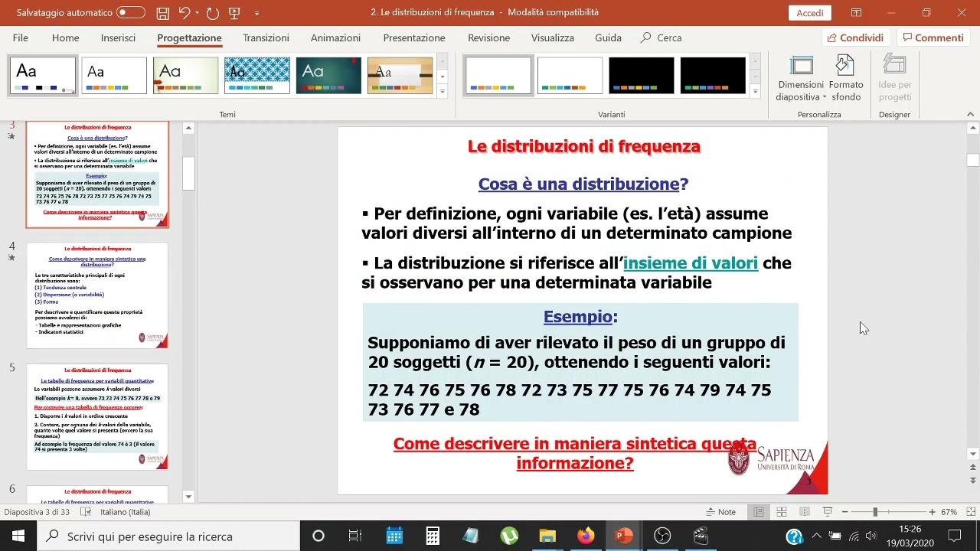Viewport: 980px width, 551px height.
Task: Select the last black variant thumbnail
Action: click(713, 75)
